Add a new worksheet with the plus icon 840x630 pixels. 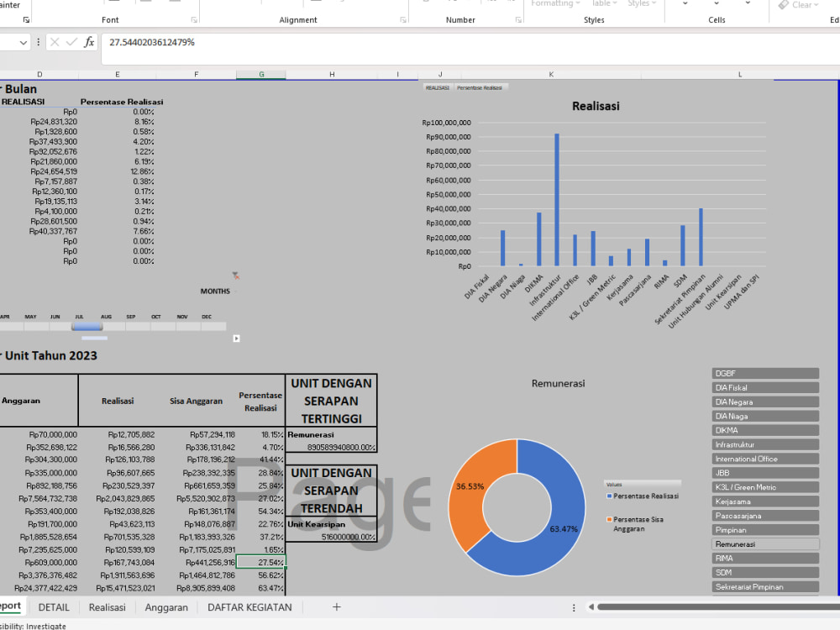[336, 606]
